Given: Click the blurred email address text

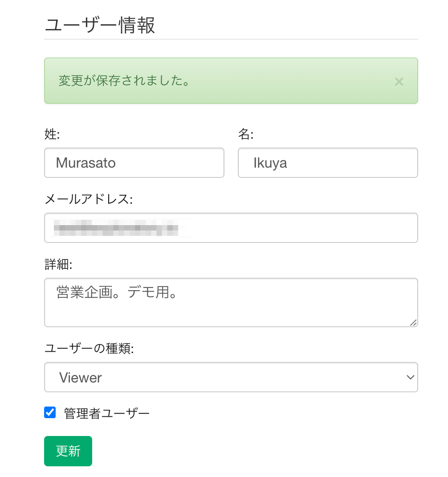Looking at the screenshot, I should (116, 228).
